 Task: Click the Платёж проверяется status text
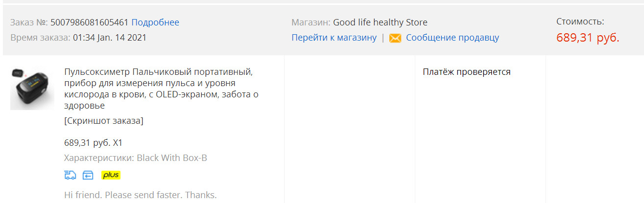pos(467,72)
